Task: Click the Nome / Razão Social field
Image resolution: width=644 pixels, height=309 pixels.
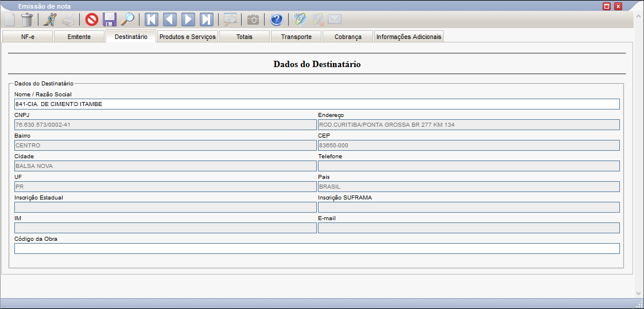Action: pyautogui.click(x=317, y=104)
